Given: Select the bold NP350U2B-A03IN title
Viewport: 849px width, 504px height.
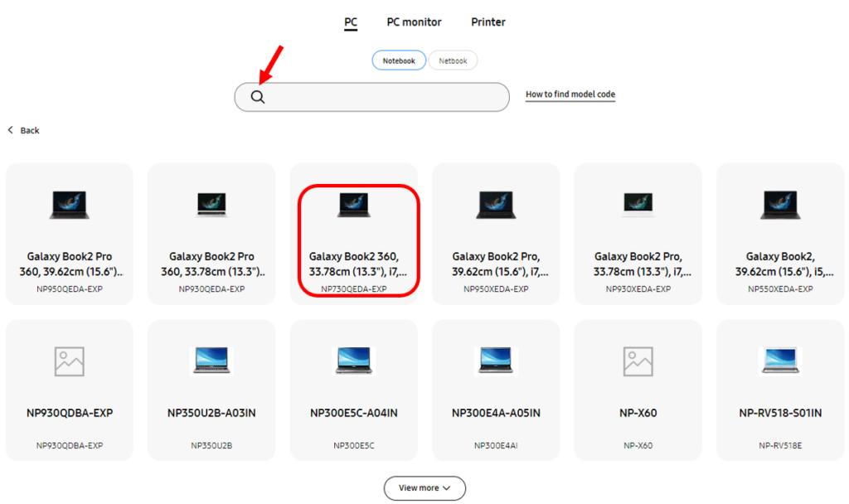Looking at the screenshot, I should click(x=211, y=413).
